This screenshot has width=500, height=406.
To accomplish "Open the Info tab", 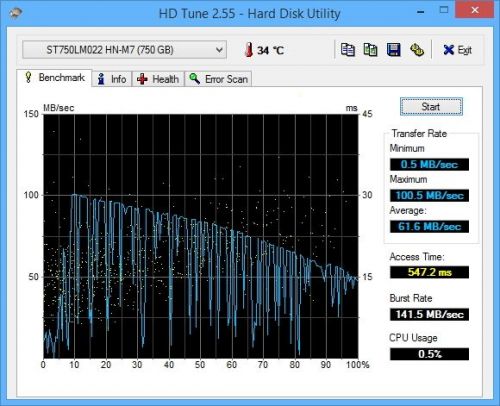I will pyautogui.click(x=112, y=79).
